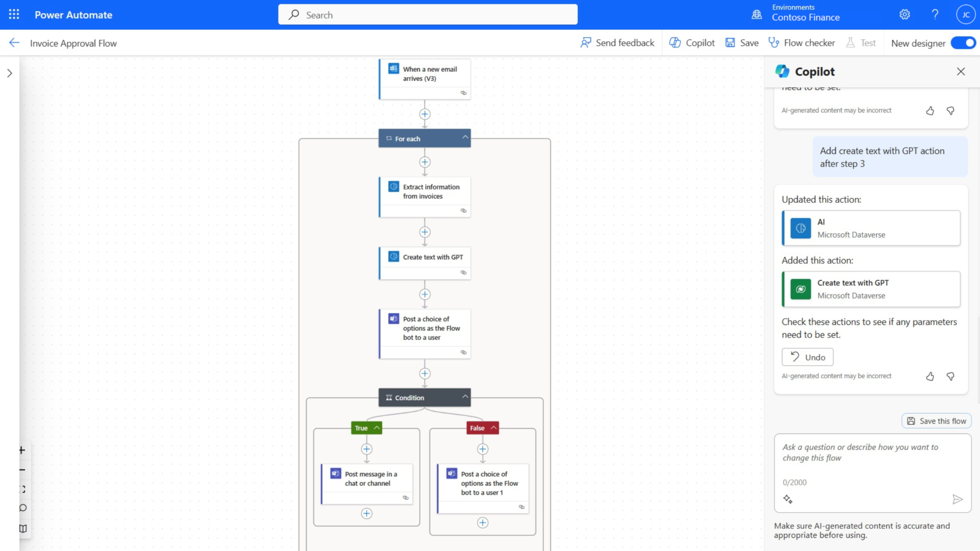Zoom in on the flow canvas
This screenshot has width=980, height=551.
[x=22, y=450]
